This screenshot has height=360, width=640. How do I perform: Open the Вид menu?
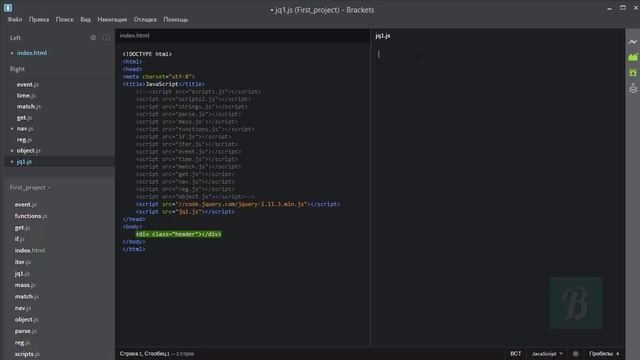click(85, 20)
